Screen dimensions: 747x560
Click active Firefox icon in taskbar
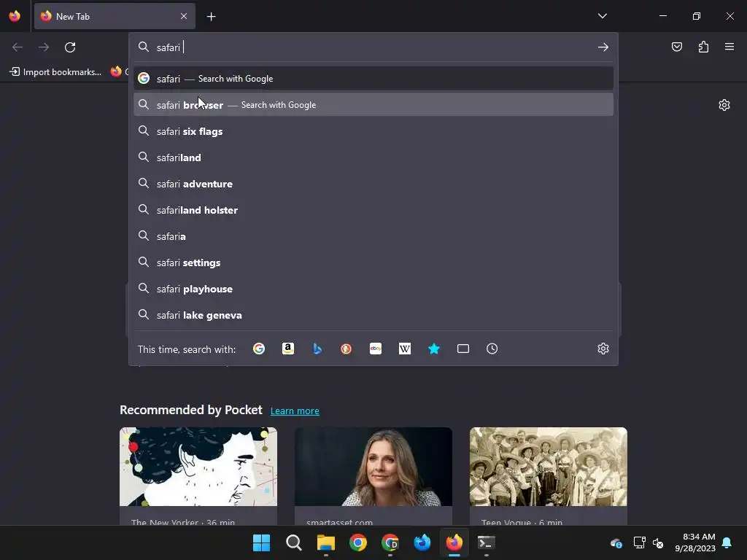(x=454, y=542)
